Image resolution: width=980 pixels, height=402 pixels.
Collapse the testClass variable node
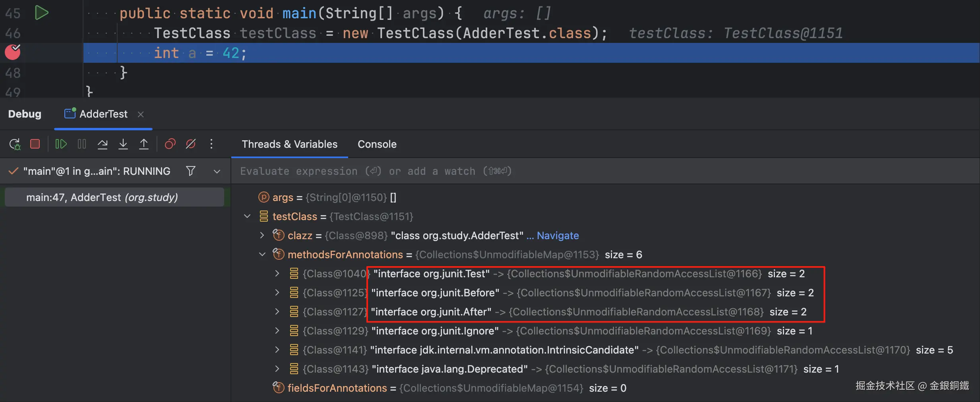(247, 216)
